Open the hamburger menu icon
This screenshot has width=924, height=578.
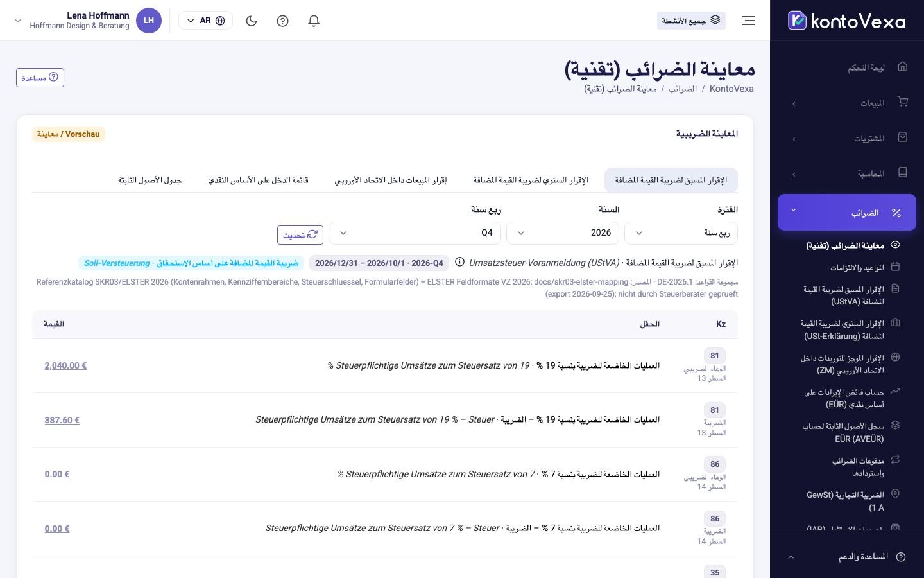point(748,21)
